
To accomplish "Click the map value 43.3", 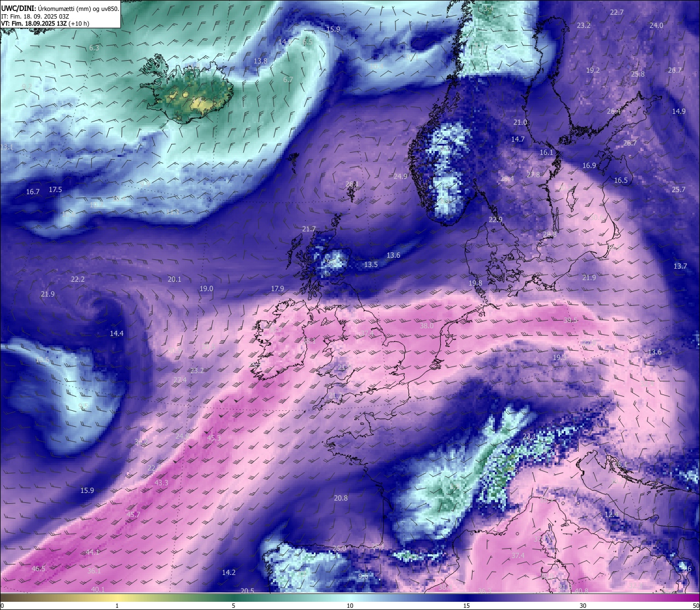I will click(x=161, y=483).
